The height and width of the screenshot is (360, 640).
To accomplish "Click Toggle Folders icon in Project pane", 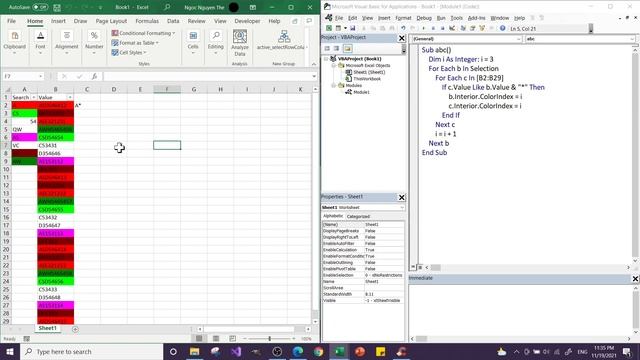I will [347, 49].
